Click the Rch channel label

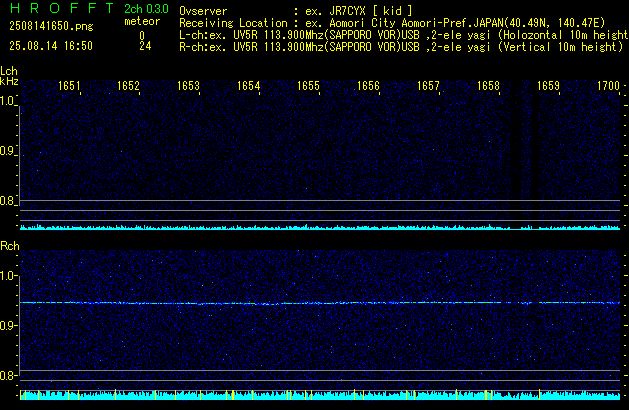tap(10, 246)
